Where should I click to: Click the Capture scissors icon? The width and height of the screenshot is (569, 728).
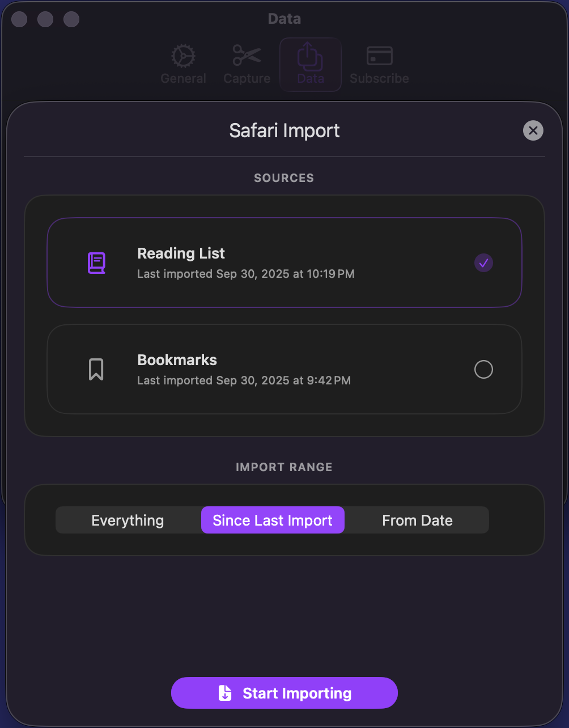[x=247, y=56]
